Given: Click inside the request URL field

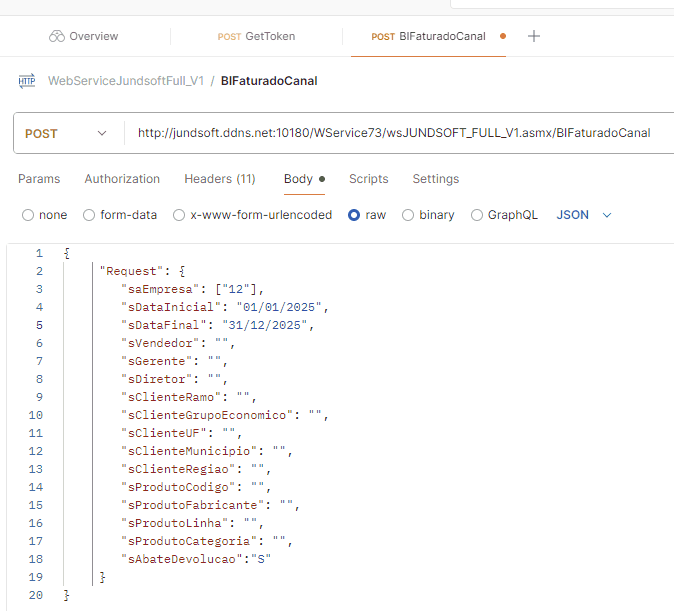Looking at the screenshot, I should pos(400,133).
